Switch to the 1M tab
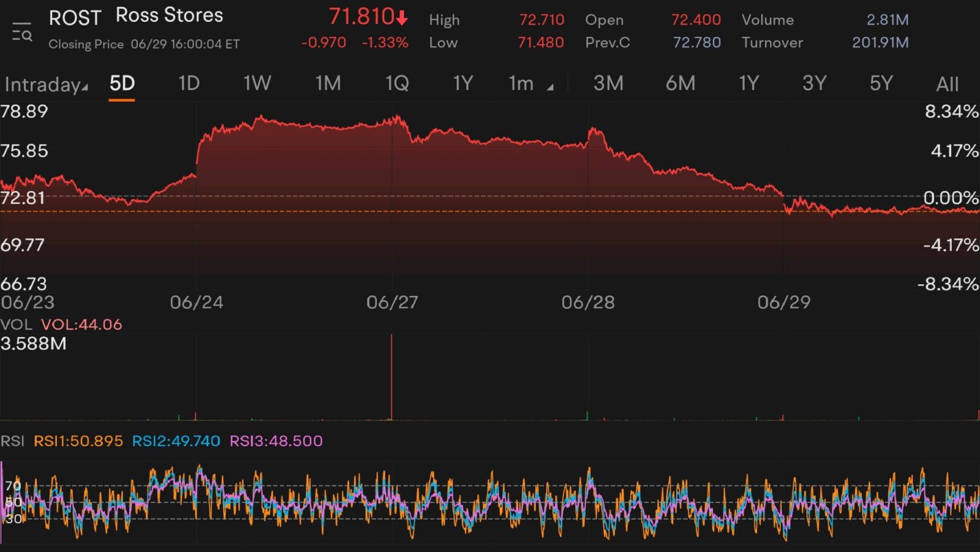The width and height of the screenshot is (980, 552). click(x=328, y=83)
